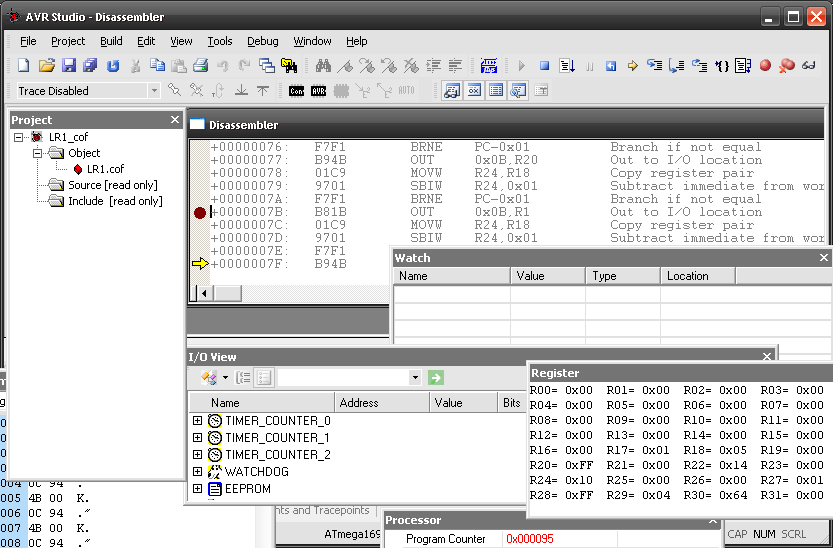This screenshot has width=833, height=548.
Task: Toggle the I/O View flat list mode button
Action: coord(264,378)
